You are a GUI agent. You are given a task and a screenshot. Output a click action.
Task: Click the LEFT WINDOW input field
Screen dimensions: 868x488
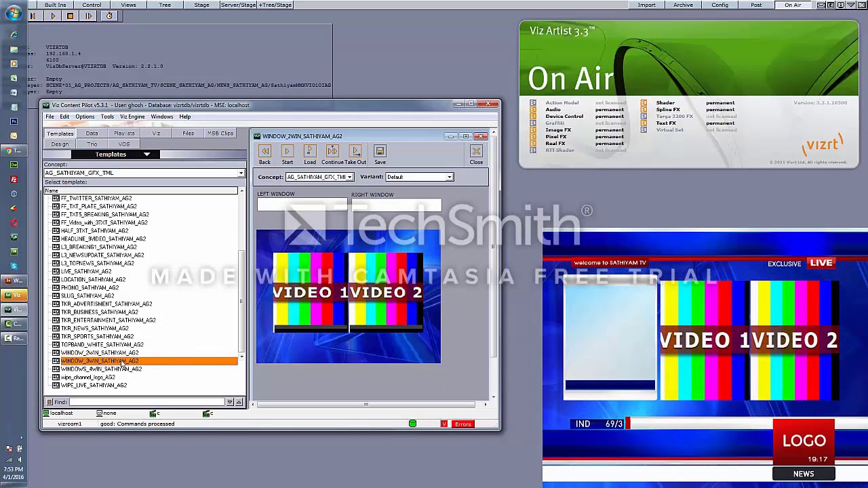coord(302,204)
